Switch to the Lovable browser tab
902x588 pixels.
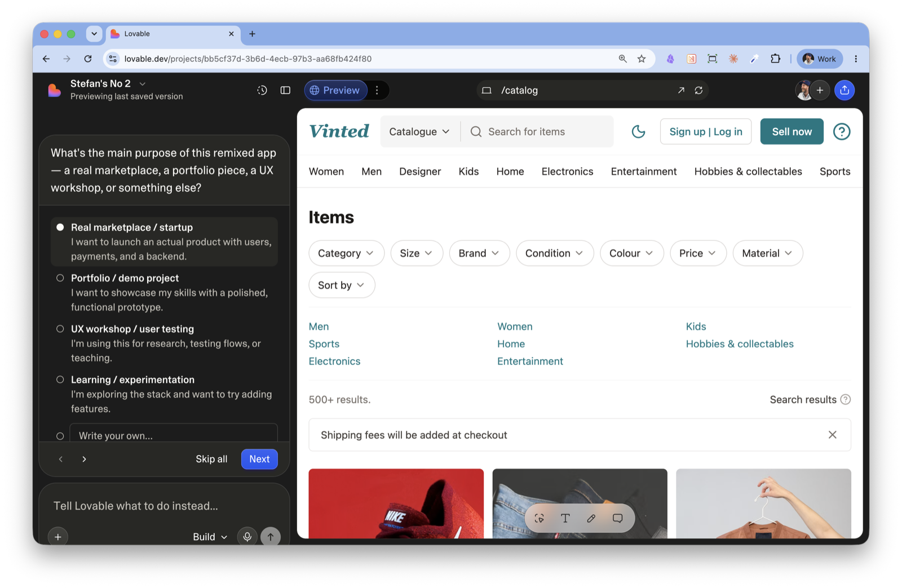[x=173, y=34]
